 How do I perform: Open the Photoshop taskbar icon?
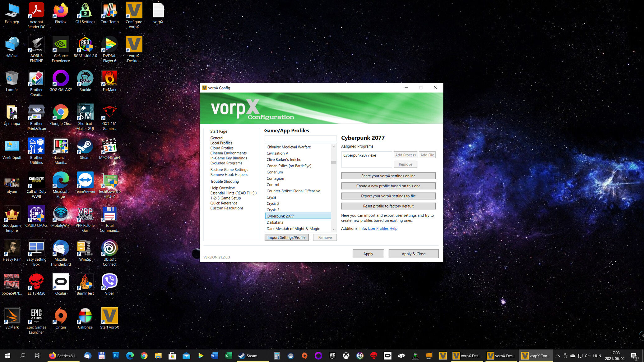pos(116,356)
